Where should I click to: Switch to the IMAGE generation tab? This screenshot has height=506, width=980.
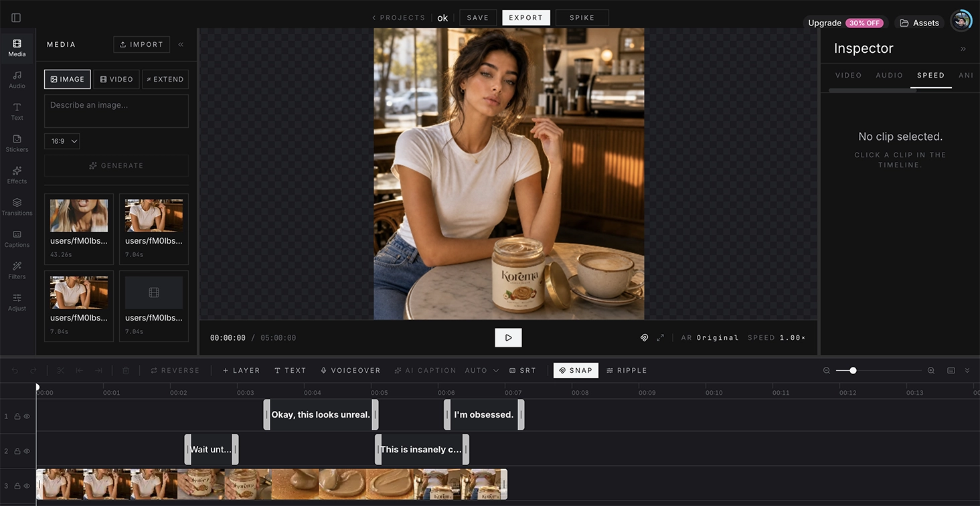click(68, 79)
